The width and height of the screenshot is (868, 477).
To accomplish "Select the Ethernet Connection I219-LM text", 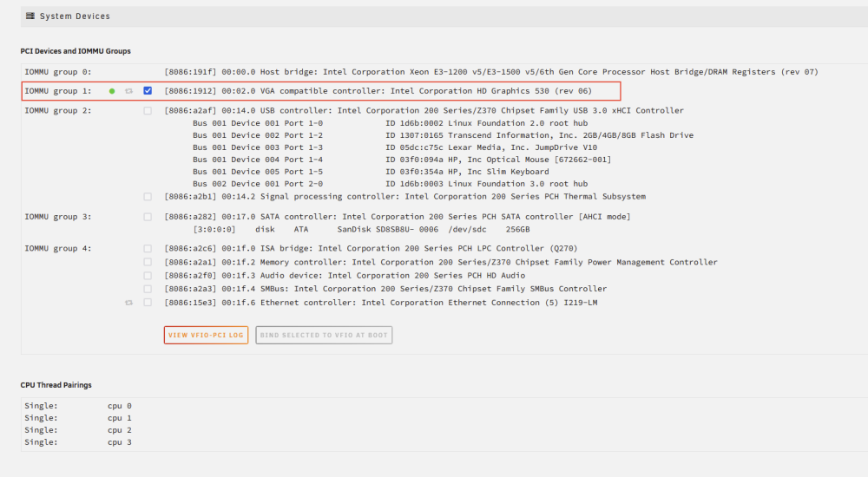I will click(381, 303).
